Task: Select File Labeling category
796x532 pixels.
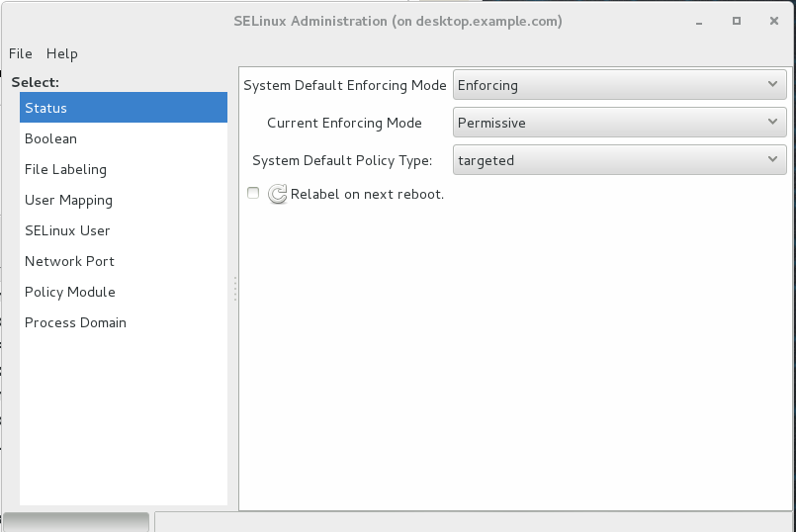Action: coord(124,169)
